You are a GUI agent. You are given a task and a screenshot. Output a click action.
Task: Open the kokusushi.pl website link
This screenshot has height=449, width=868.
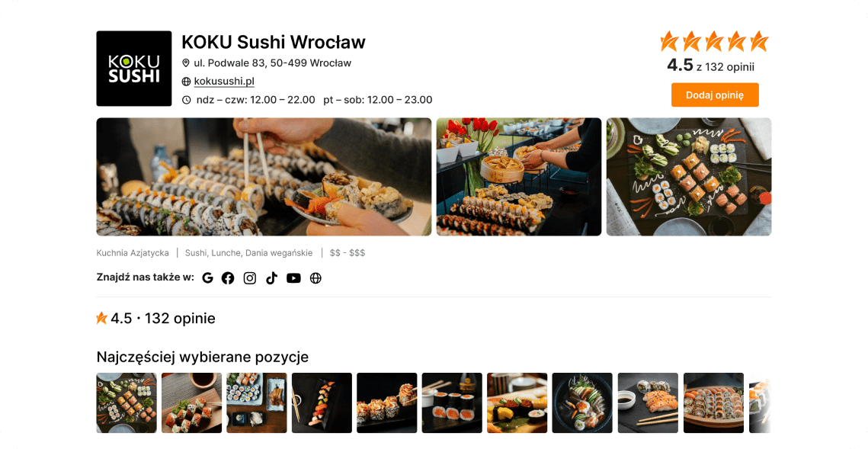(224, 82)
